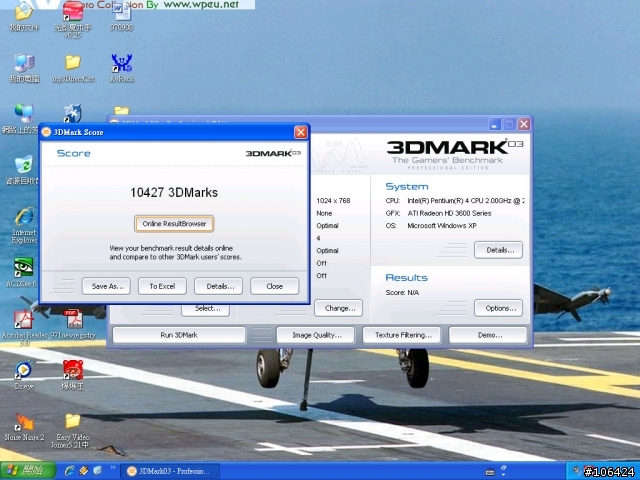
Task: Click the Close button in Score dialog
Action: click(275, 286)
